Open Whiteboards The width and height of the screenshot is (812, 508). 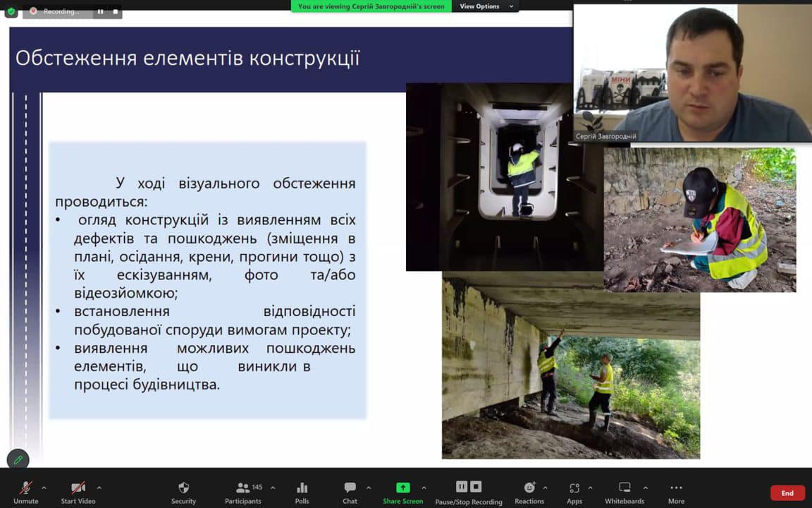click(625, 492)
